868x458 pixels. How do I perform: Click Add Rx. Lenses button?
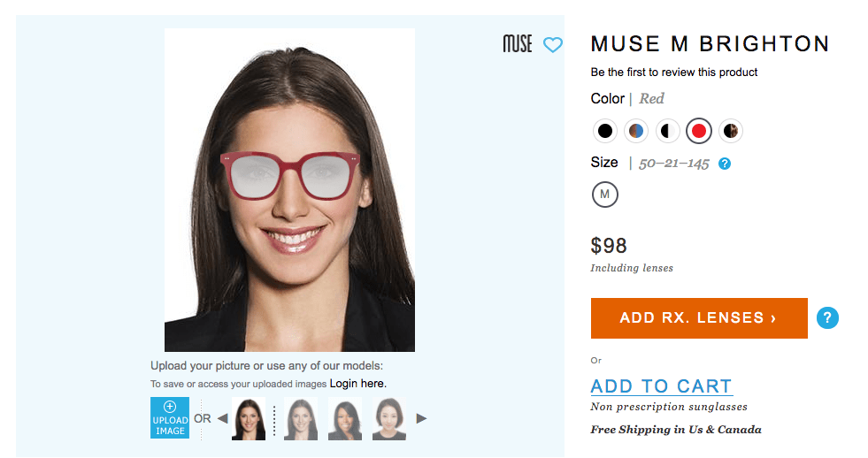[x=699, y=318]
